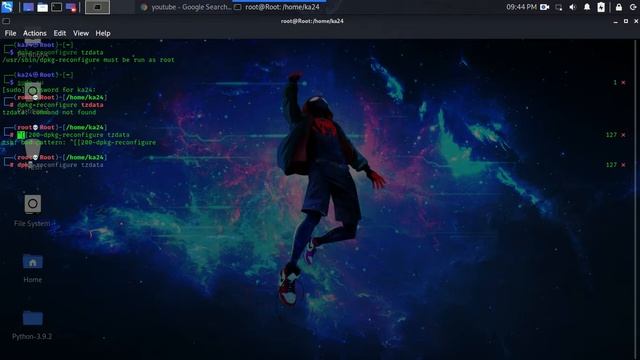The image size is (640, 360).
Task: Open the Kali applications menu
Action: click(x=7, y=7)
